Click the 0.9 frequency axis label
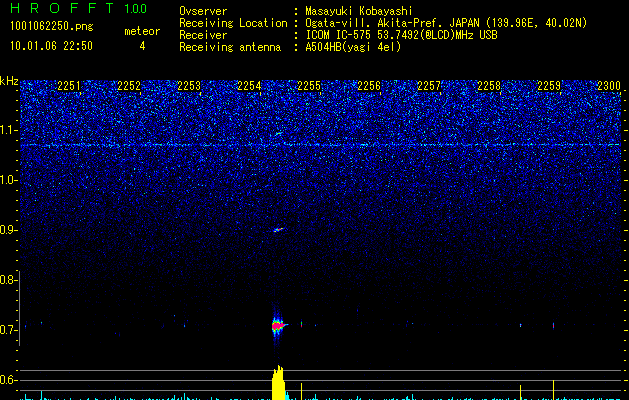 tap(8, 230)
